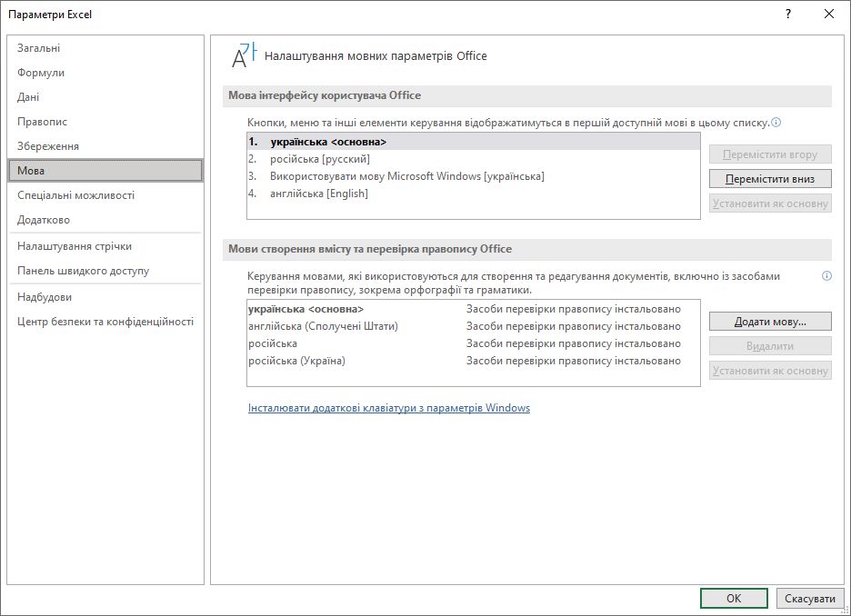
Task: Open link to install additional Windows keyboards
Action: pos(388,408)
